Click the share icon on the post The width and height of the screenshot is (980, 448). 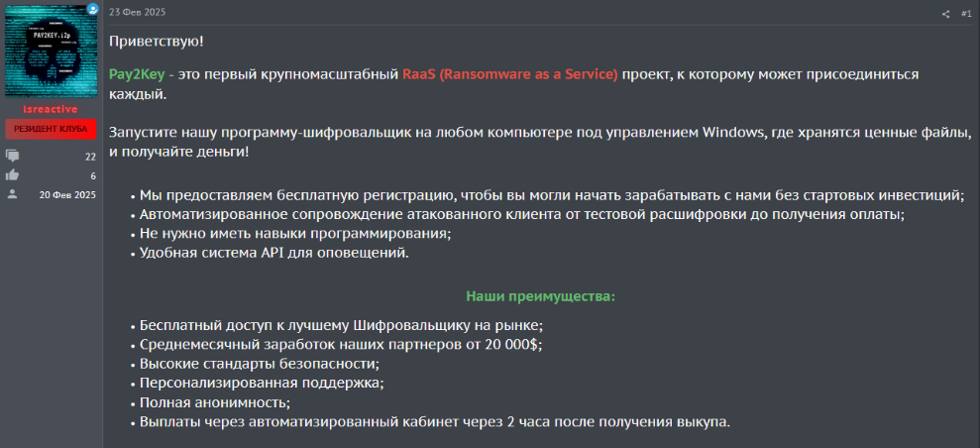945,14
